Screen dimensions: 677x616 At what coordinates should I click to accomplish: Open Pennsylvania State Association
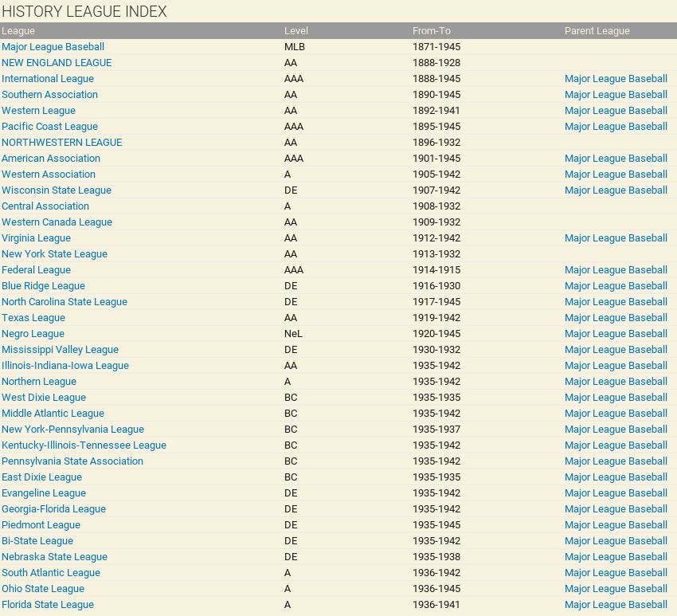click(x=72, y=462)
